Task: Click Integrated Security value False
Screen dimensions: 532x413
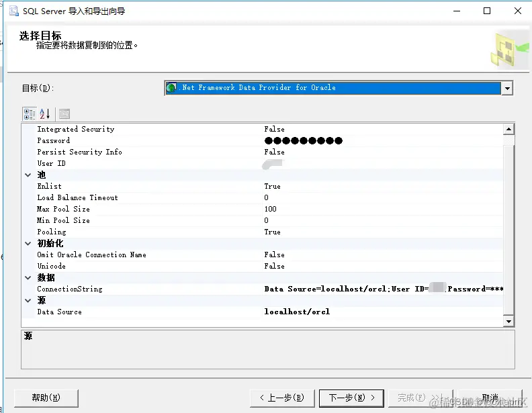Action: [x=275, y=129]
